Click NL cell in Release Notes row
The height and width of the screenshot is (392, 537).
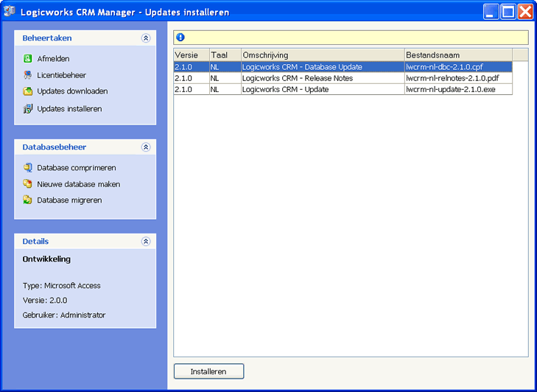pyautogui.click(x=225, y=78)
